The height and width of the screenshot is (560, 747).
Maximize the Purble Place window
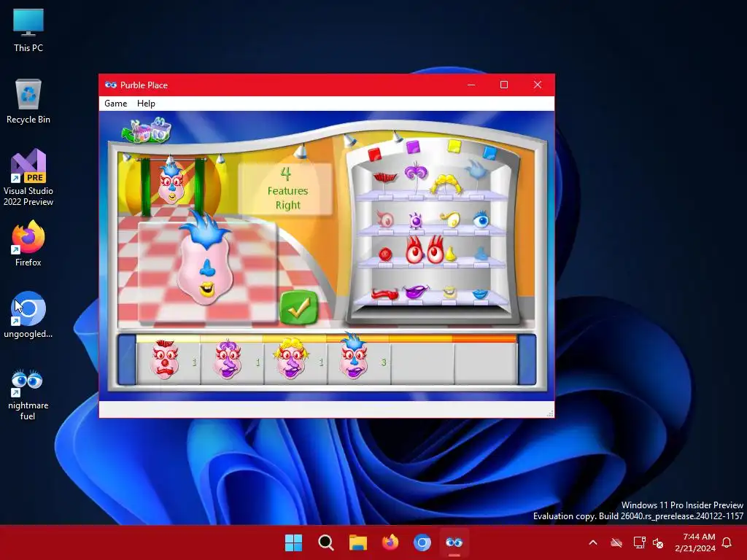pos(504,85)
